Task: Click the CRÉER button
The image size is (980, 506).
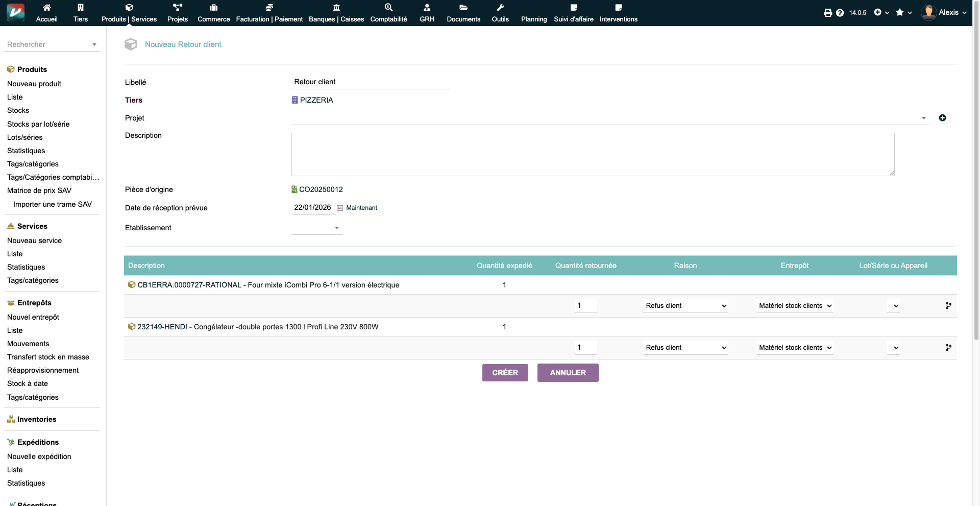Action: (505, 373)
